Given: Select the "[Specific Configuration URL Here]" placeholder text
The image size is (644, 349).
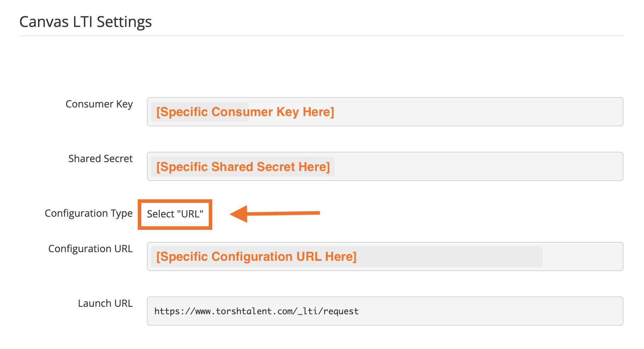Looking at the screenshot, I should coord(256,256).
